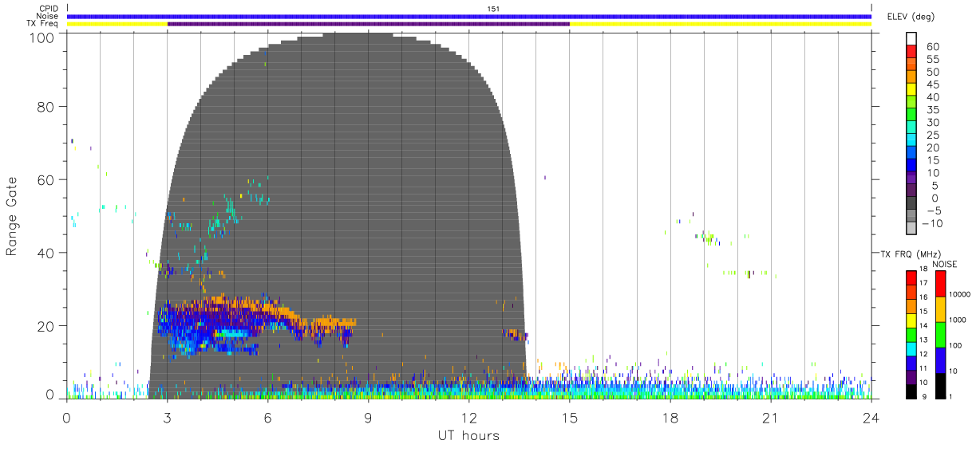Viewport: 980px width, 452px height.
Task: Click the ELEV (deg) colorbar title
Action: (x=911, y=17)
